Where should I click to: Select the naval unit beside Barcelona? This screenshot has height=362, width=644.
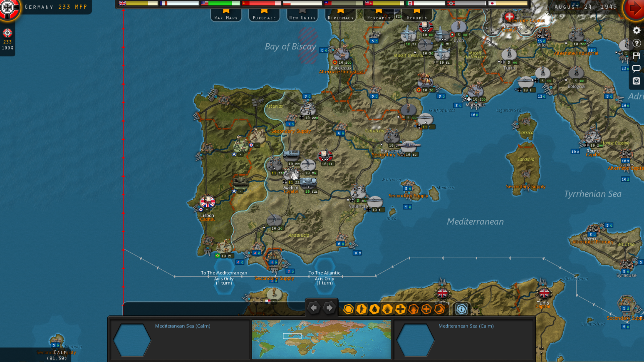click(409, 146)
